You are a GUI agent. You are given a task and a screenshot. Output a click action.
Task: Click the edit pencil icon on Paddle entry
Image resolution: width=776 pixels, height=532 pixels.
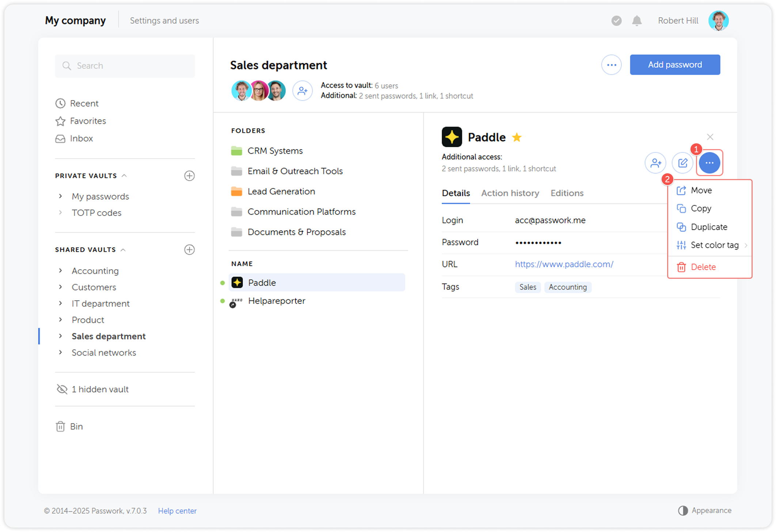tap(682, 163)
